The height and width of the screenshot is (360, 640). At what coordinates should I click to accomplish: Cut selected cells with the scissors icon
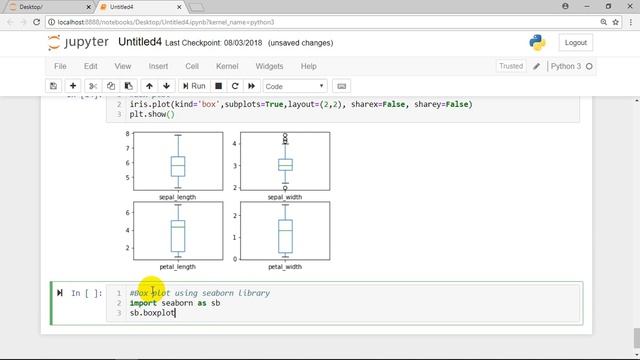coord(93,86)
